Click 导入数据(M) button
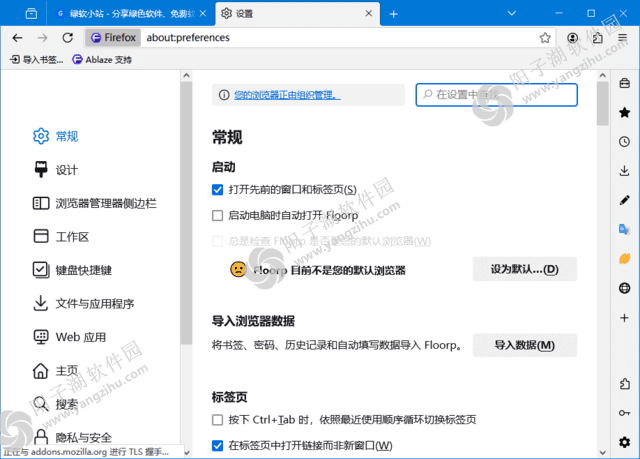The height and width of the screenshot is (459, 640). click(x=524, y=345)
